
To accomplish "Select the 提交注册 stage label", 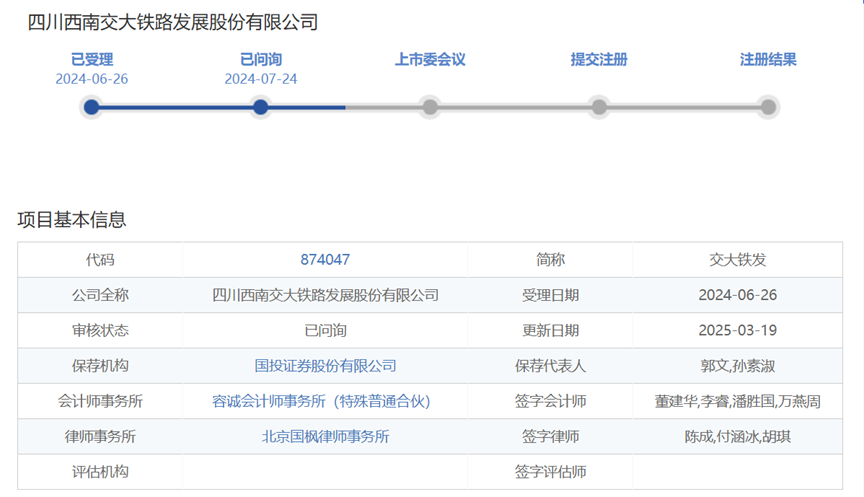I will pos(599,60).
